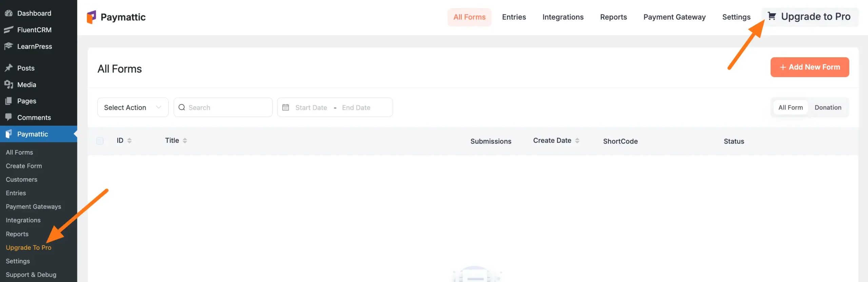Image resolution: width=868 pixels, height=282 pixels.
Task: Click the LearnPress graduation cap icon
Action: click(9, 46)
